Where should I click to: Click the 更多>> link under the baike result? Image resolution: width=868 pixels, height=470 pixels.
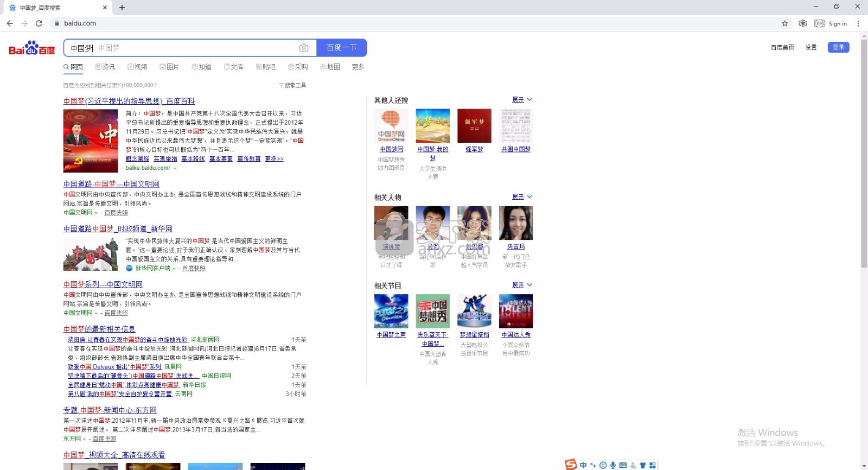point(274,158)
